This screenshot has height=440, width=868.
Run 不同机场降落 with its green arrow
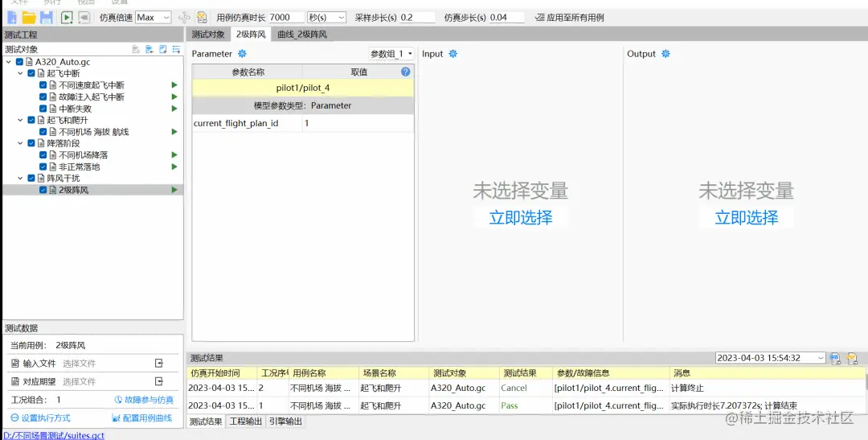click(x=174, y=154)
